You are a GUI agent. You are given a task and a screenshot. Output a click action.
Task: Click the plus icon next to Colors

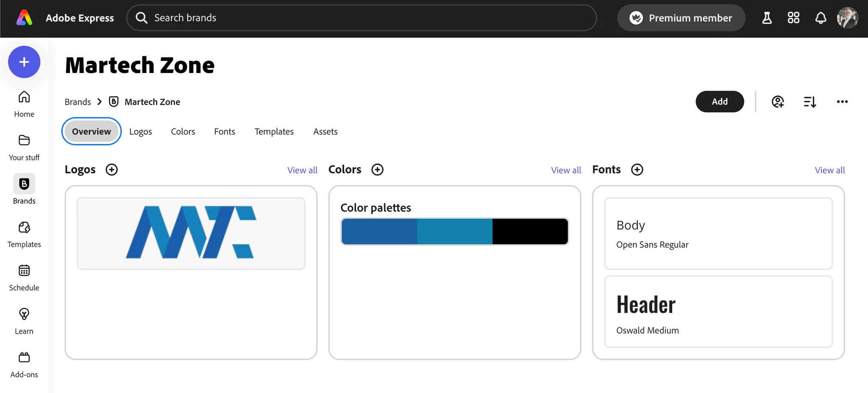pyautogui.click(x=377, y=170)
